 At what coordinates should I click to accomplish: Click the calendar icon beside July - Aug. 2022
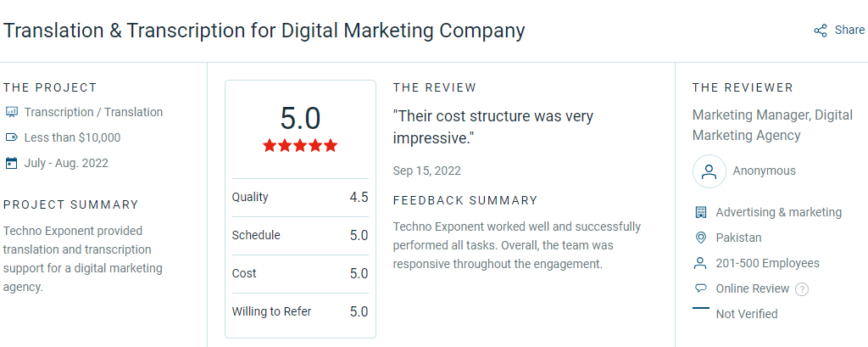(11, 163)
